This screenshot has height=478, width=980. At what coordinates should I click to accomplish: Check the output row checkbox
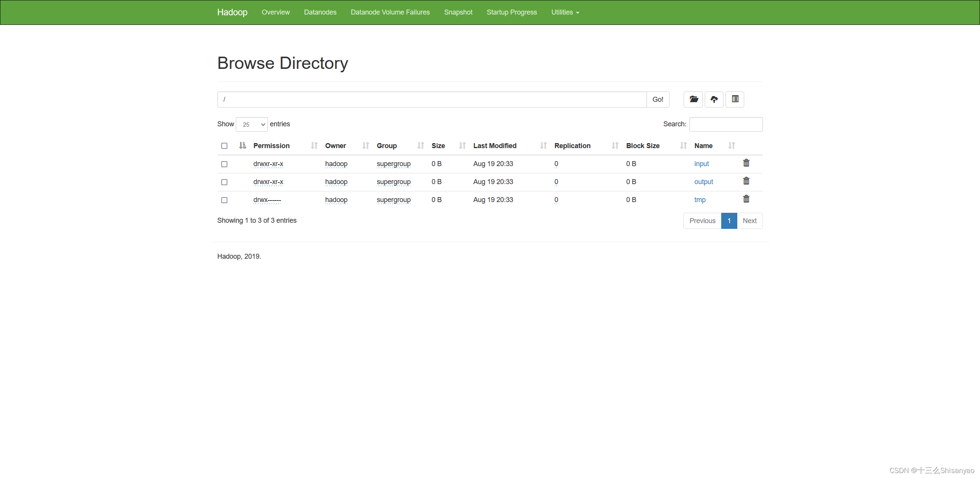224,182
